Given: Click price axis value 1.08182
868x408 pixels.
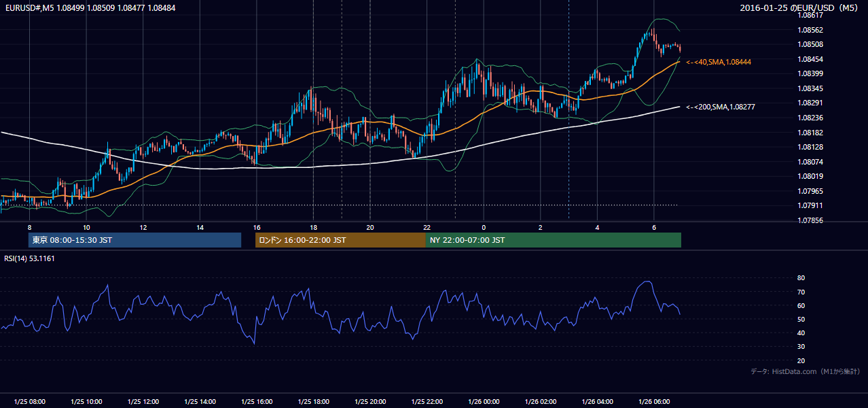Looking at the screenshot, I should (x=810, y=133).
